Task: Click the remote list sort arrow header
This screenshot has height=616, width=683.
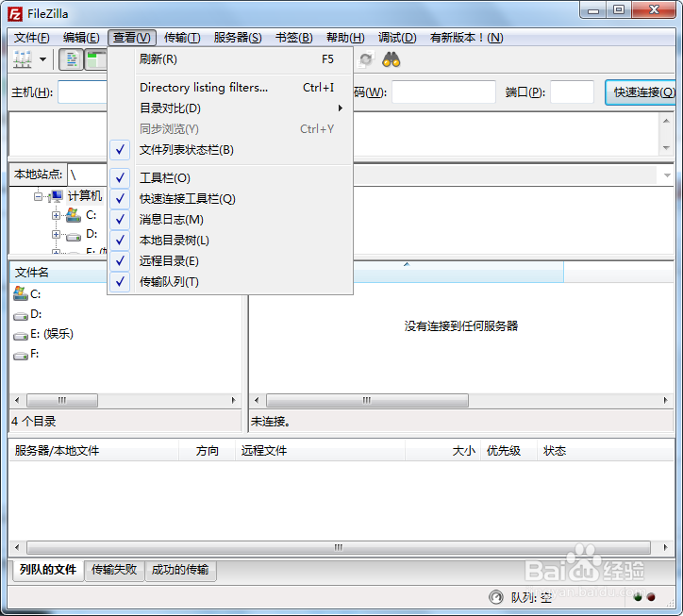Action: [407, 264]
